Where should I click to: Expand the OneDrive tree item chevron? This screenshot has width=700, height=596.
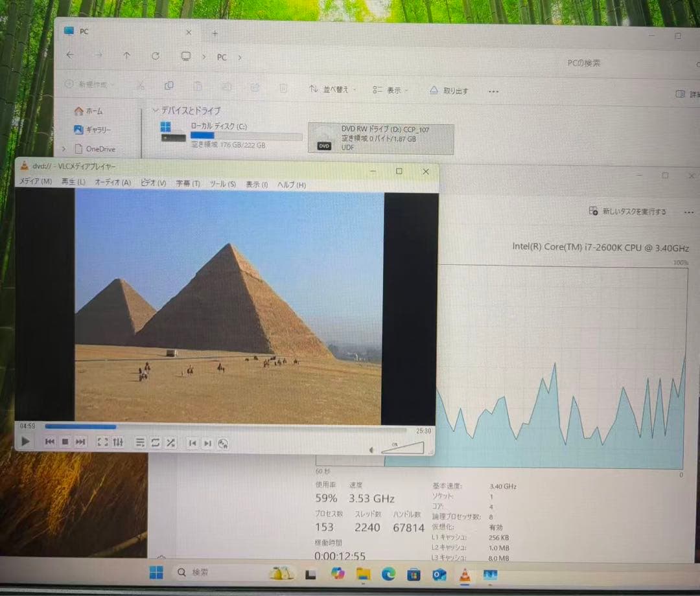pos(63,148)
